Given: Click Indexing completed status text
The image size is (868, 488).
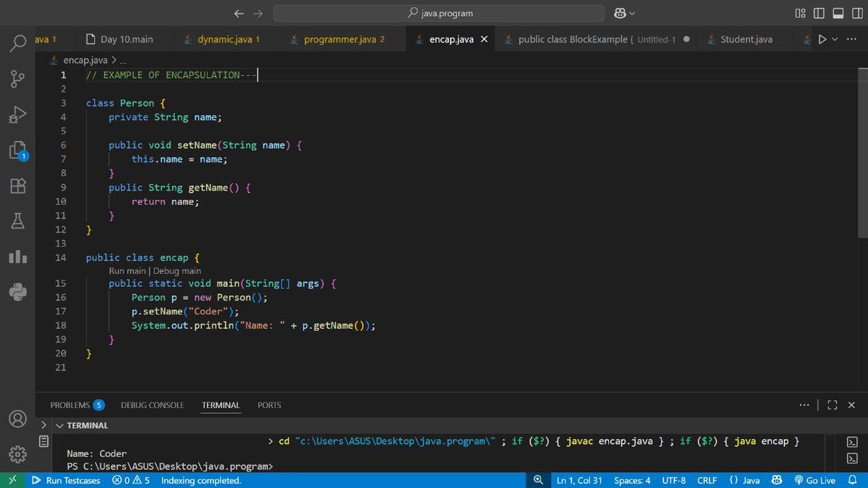Looking at the screenshot, I should (201, 480).
